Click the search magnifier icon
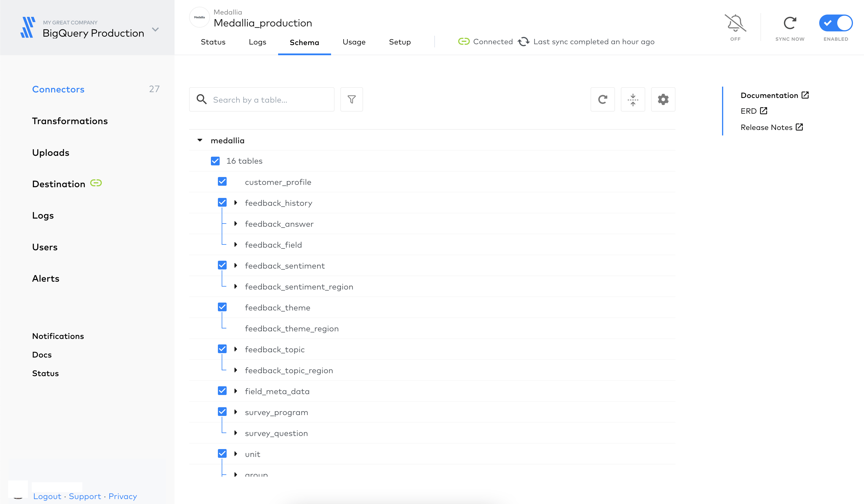The image size is (864, 504). pos(202,99)
